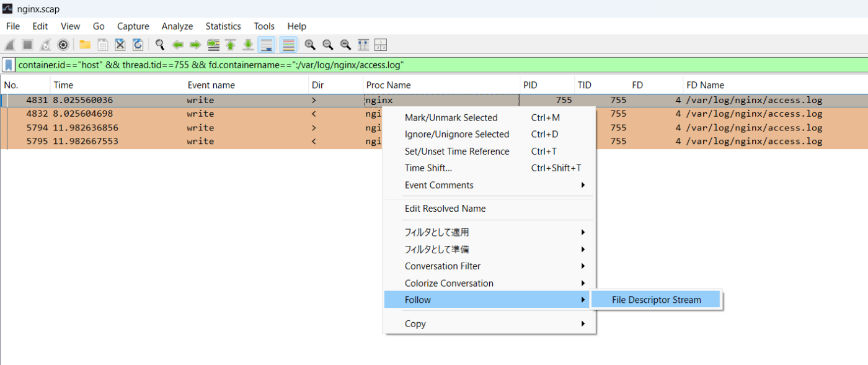Save this capture file
Screen dimensions: 868x365
coord(103,45)
